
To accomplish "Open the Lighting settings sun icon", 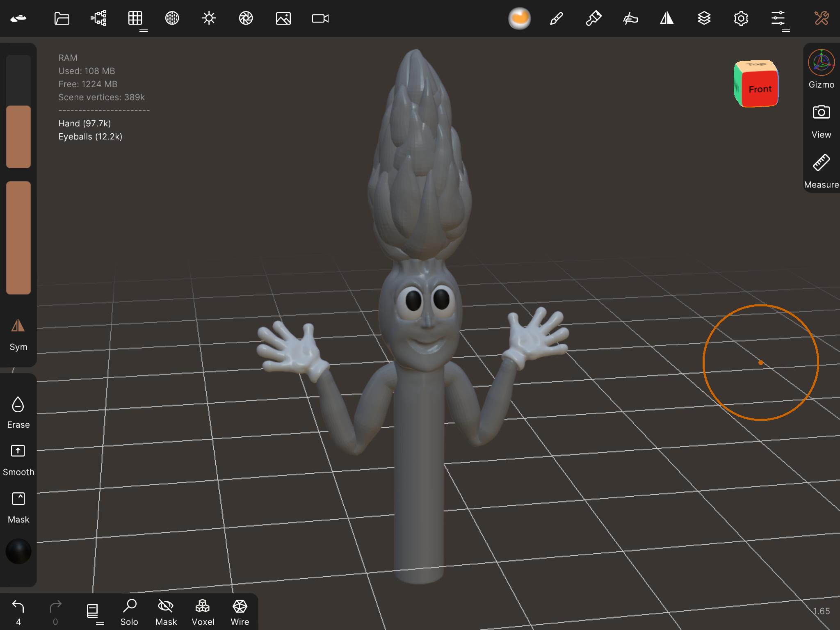I will click(209, 18).
